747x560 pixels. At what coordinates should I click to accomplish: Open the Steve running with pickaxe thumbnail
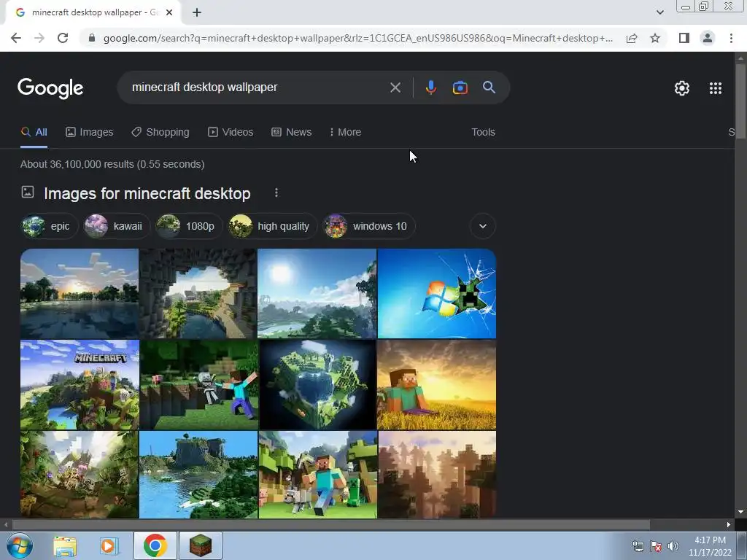point(317,475)
